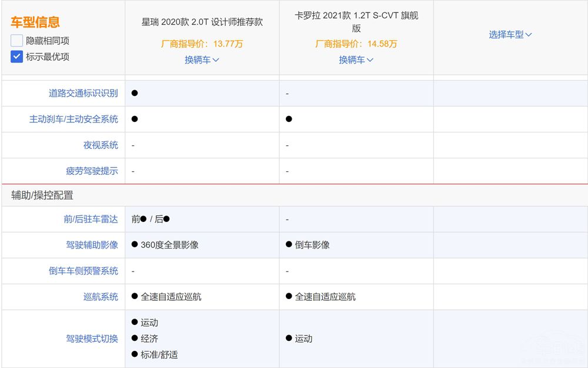
Task: Click the 星瑞 2020款 2.0T model title
Action: [x=202, y=22]
